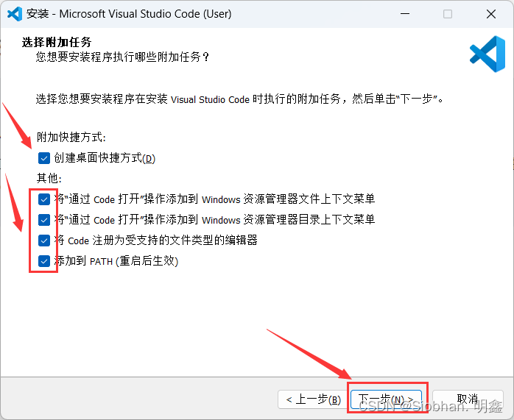Viewport: 514px width, 420px height.
Task: Click the 您想要安装程序执行哪些附加任务 subtitle
Action: (x=122, y=57)
